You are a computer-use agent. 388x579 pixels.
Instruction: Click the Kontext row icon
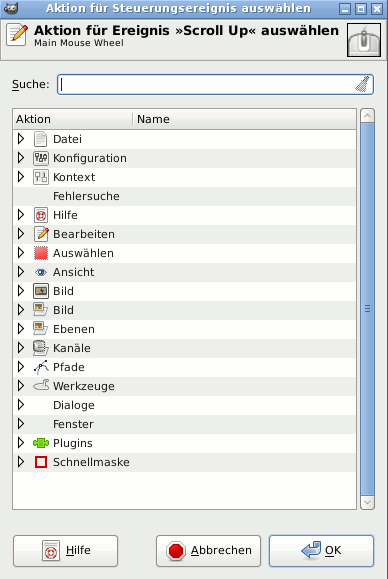(41, 177)
